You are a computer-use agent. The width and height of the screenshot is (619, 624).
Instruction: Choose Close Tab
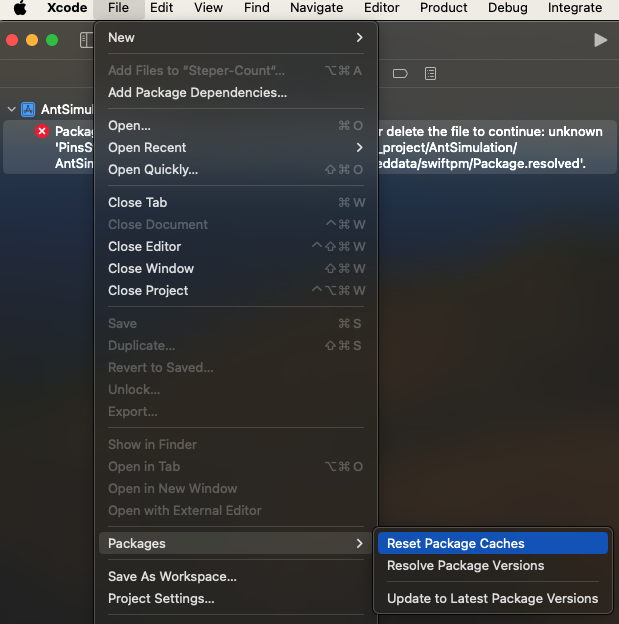pyautogui.click(x=236, y=203)
